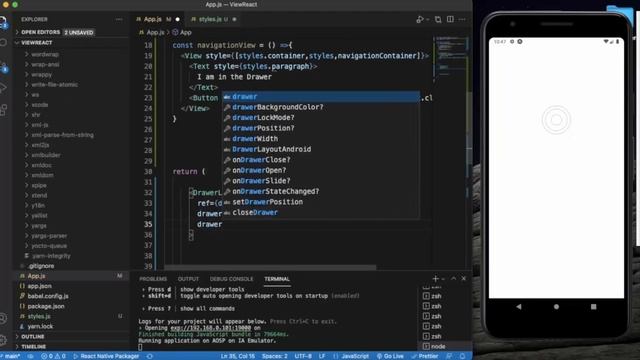
Task: Click the UTF-8 encoding indicator
Action: (x=303, y=356)
